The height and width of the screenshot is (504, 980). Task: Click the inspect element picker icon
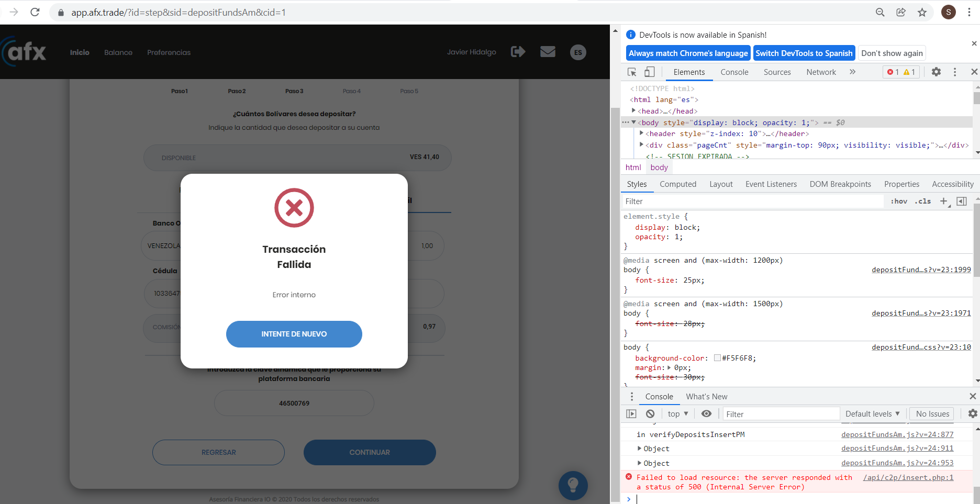pos(632,72)
